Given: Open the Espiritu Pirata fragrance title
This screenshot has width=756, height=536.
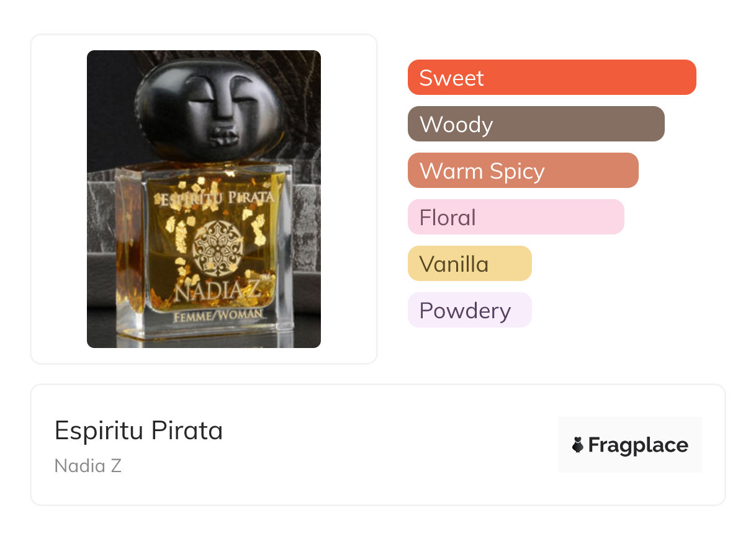Looking at the screenshot, I should pos(138,431).
